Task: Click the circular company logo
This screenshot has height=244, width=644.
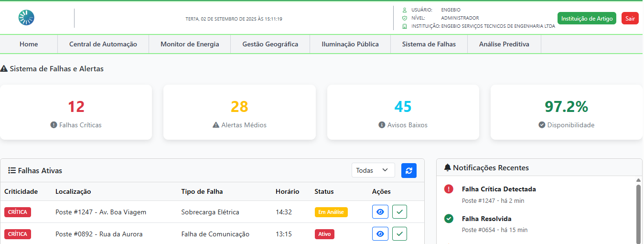Action: pyautogui.click(x=26, y=18)
